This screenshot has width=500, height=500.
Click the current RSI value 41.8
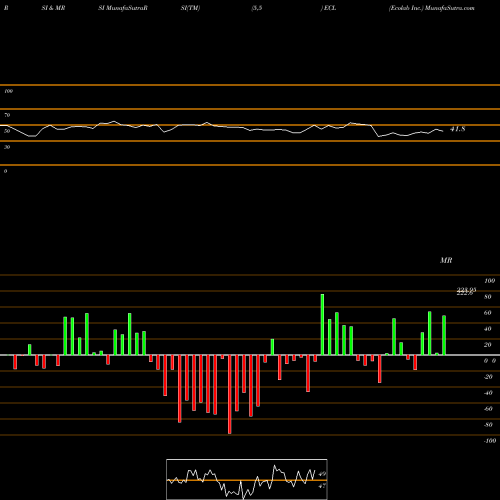point(458,129)
